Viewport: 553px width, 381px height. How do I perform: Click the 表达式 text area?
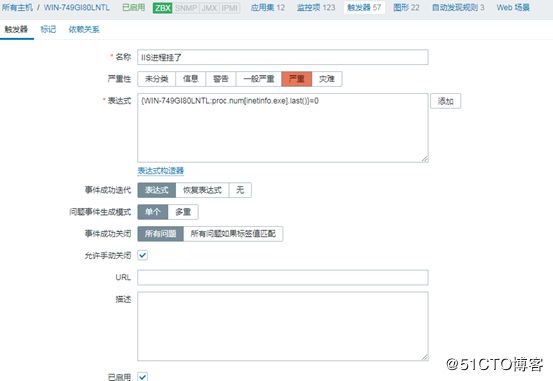point(283,128)
